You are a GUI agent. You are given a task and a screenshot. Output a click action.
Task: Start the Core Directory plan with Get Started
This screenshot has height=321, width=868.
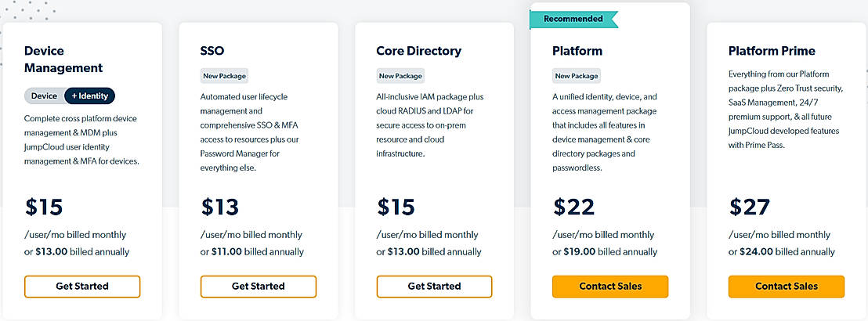(x=434, y=286)
